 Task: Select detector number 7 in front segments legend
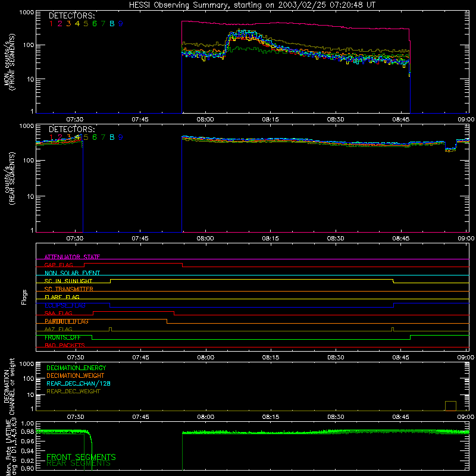point(103,24)
